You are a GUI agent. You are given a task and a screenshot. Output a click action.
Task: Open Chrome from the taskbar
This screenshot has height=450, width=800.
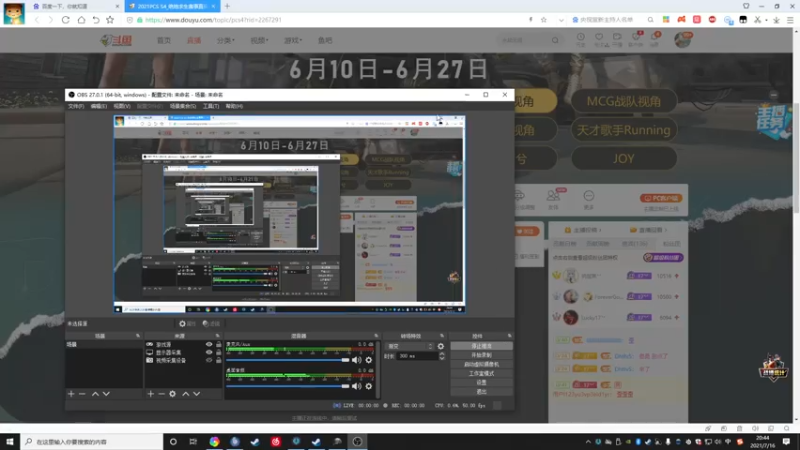(214, 441)
